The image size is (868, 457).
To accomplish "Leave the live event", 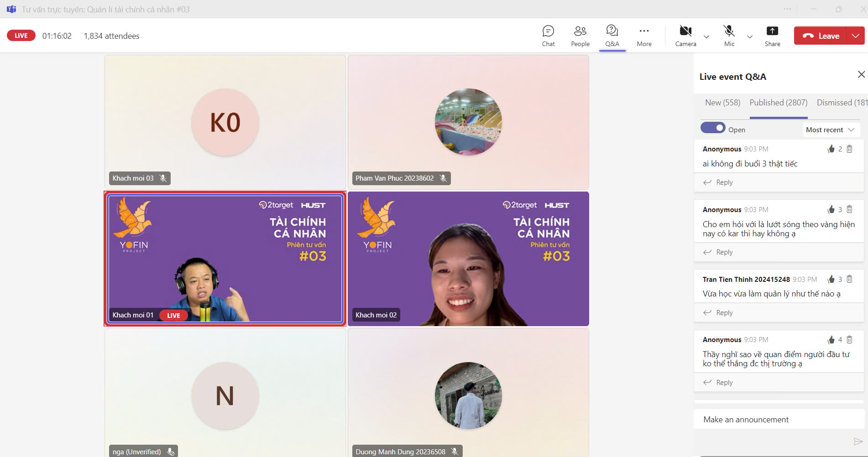I will [x=821, y=36].
